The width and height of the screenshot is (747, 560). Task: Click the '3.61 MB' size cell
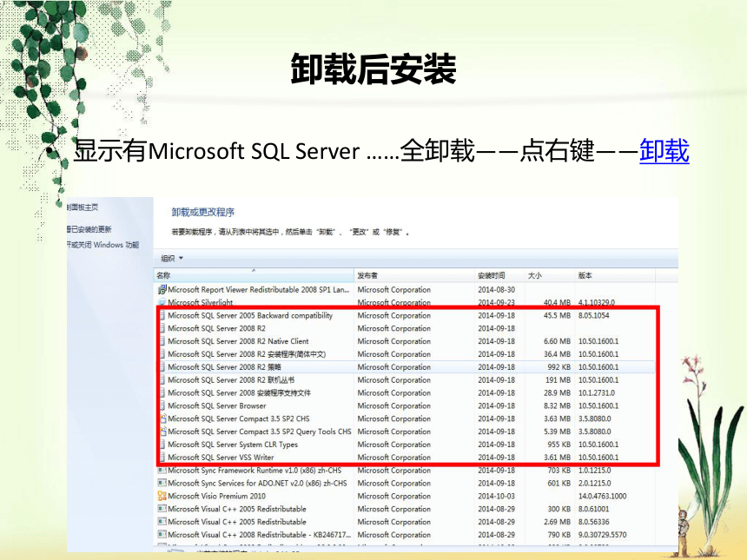tap(557, 457)
